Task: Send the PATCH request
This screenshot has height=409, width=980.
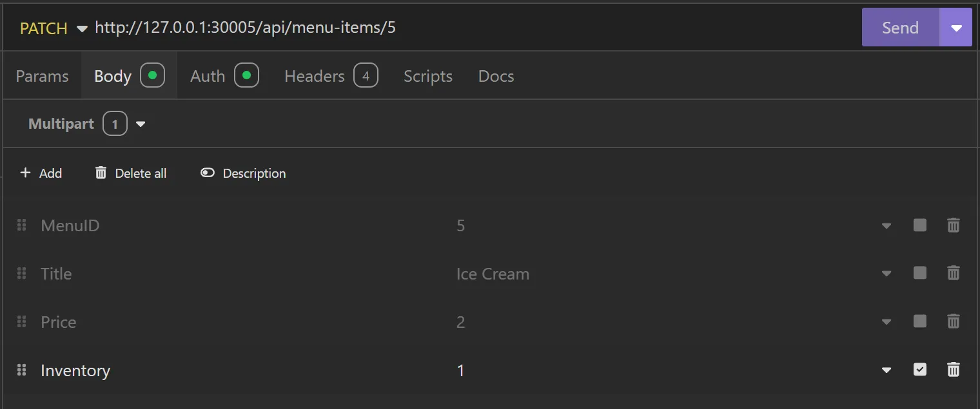Action: pos(900,28)
